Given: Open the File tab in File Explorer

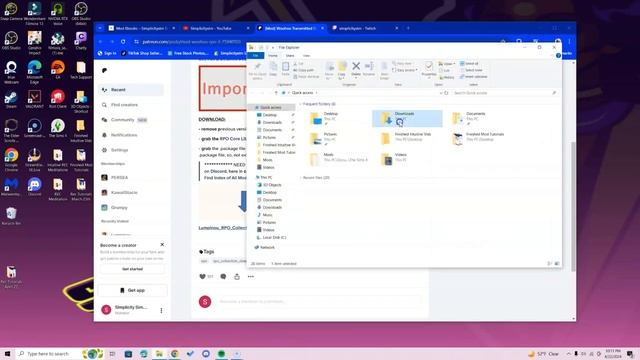Looking at the screenshot, I should (x=256, y=56).
